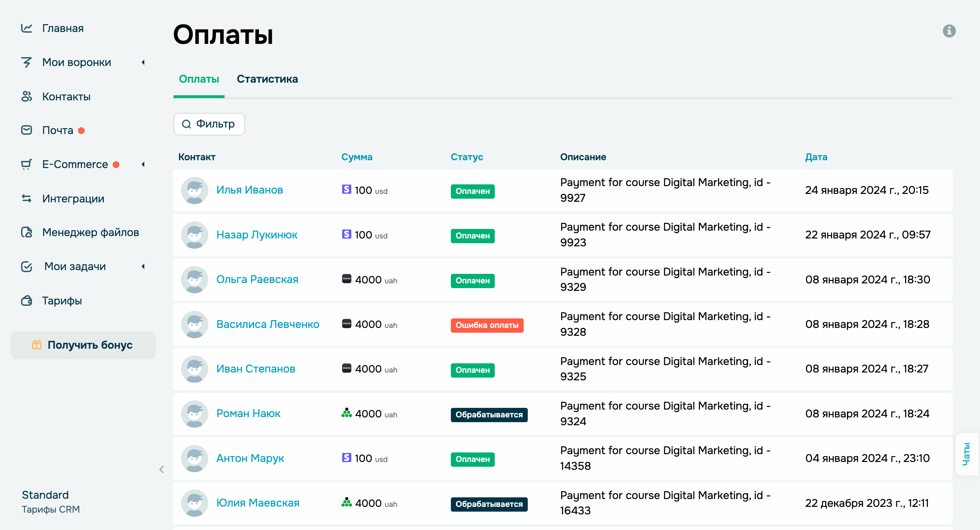
Task: Click the Менеджер файлов icon
Action: [26, 232]
